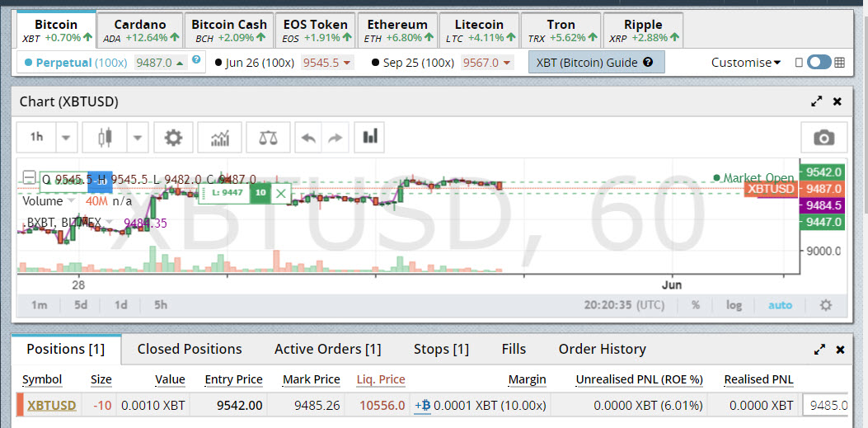868x428 pixels.
Task: Open the XBTUSD symbol link
Action: [51, 405]
